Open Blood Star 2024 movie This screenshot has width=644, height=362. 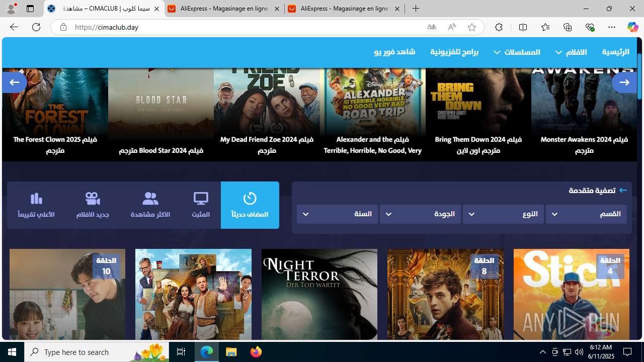click(x=161, y=115)
